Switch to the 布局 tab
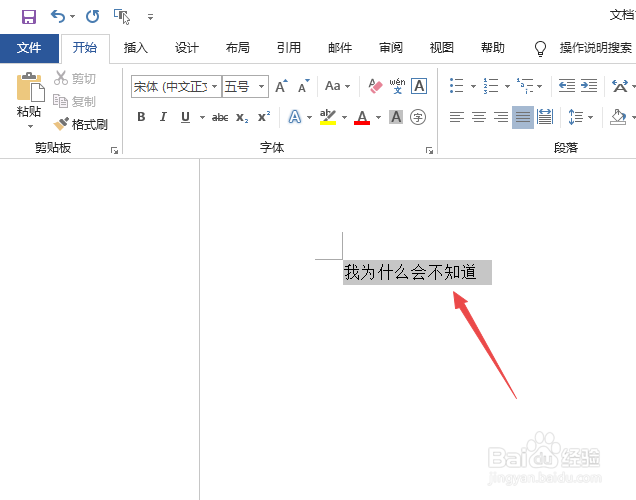636x500 pixels. [238, 48]
